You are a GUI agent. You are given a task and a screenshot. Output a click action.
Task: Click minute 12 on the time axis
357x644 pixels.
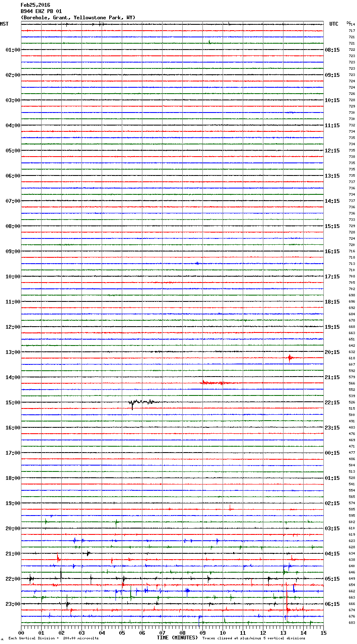click(x=263, y=632)
